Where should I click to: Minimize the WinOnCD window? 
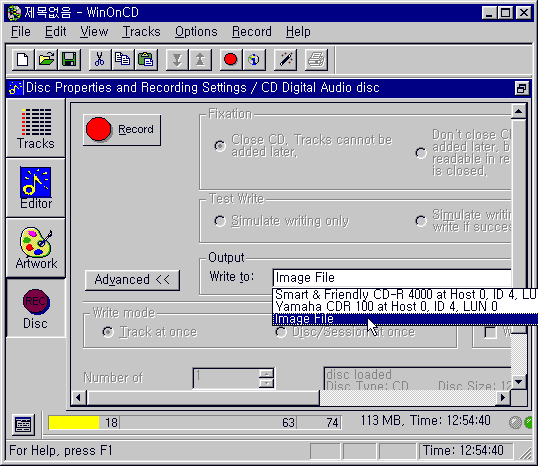(489, 13)
